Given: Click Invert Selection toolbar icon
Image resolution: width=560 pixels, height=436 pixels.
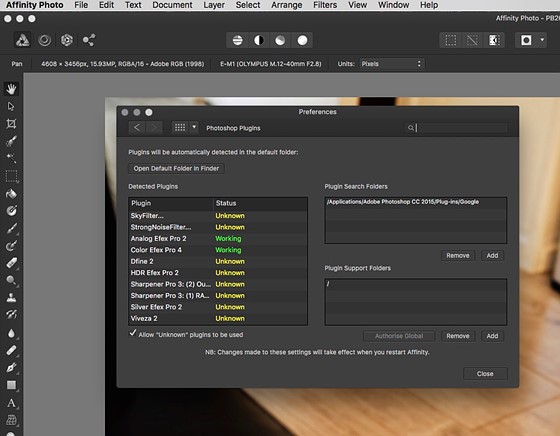Looking at the screenshot, I should coord(494,40).
